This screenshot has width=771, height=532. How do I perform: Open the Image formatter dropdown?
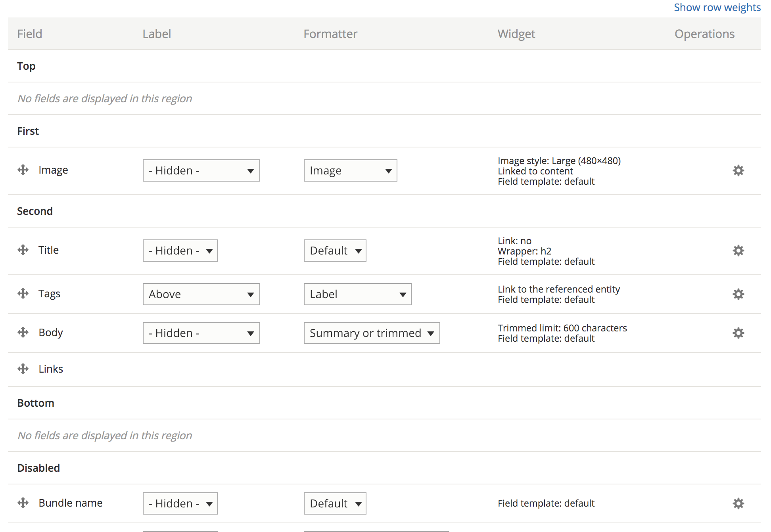pos(350,171)
